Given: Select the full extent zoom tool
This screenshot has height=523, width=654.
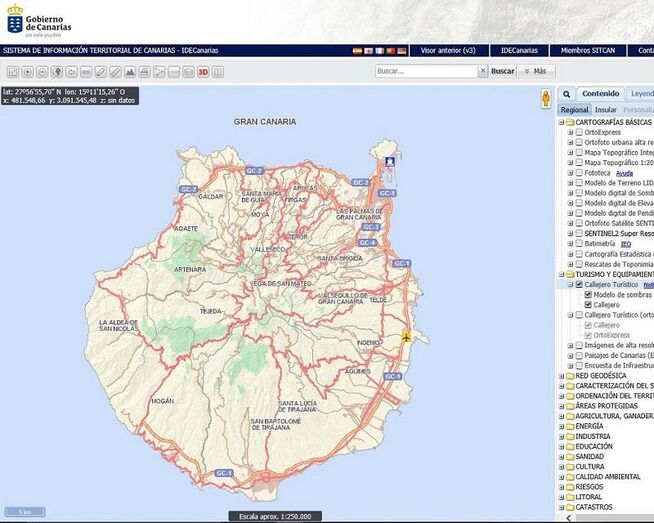Looking at the screenshot, I should tap(57, 72).
